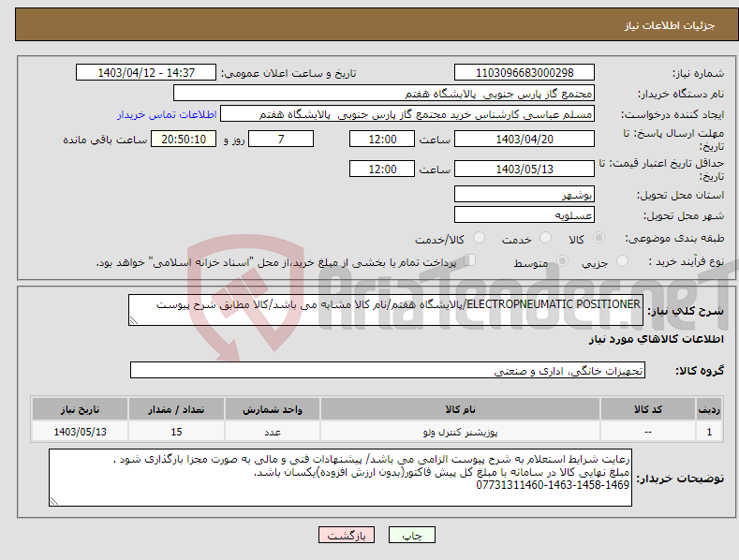
Task: Click the ساعت باقی مانده label
Action: (x=105, y=140)
